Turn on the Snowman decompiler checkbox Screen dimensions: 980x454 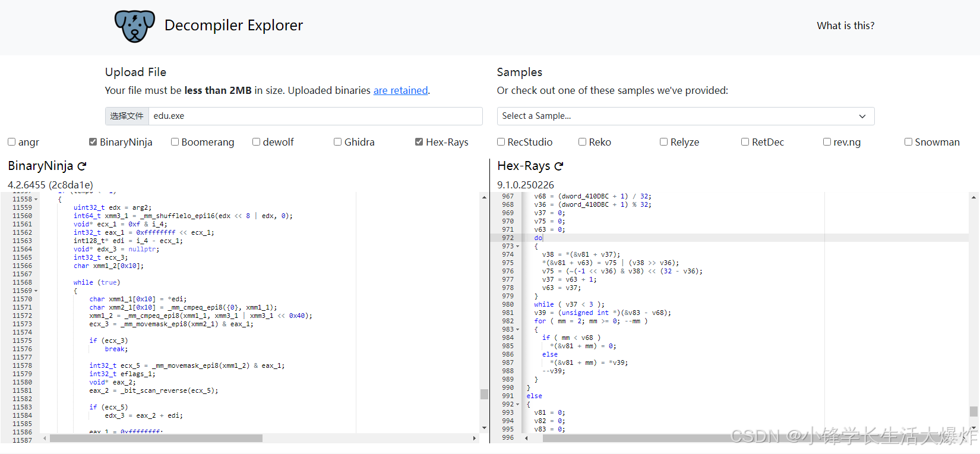click(x=908, y=141)
